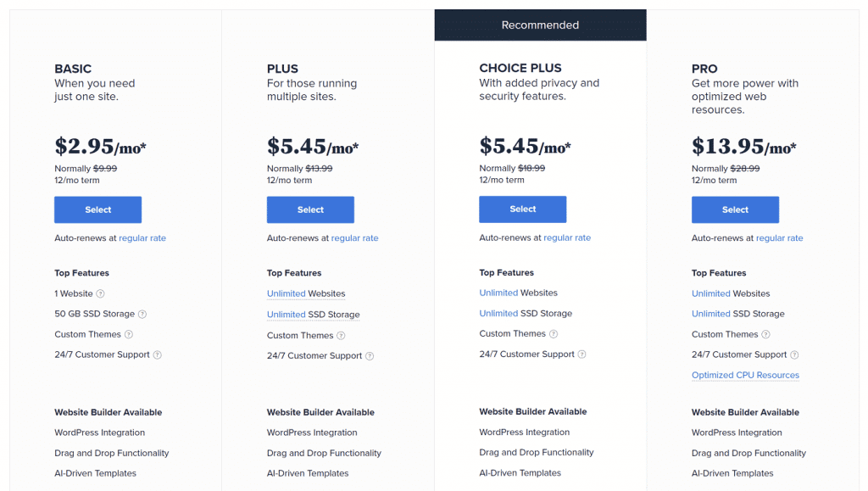This screenshot has height=491, width=868.
Task: Open the Unlimited Websites link in PLUS
Action: (x=305, y=293)
